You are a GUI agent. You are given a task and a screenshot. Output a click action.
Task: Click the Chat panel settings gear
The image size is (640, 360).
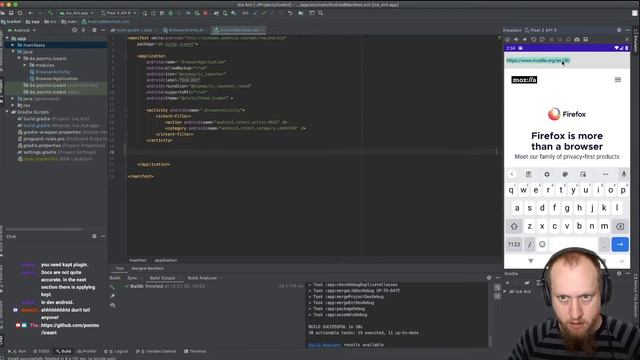pyautogui.click(x=94, y=236)
